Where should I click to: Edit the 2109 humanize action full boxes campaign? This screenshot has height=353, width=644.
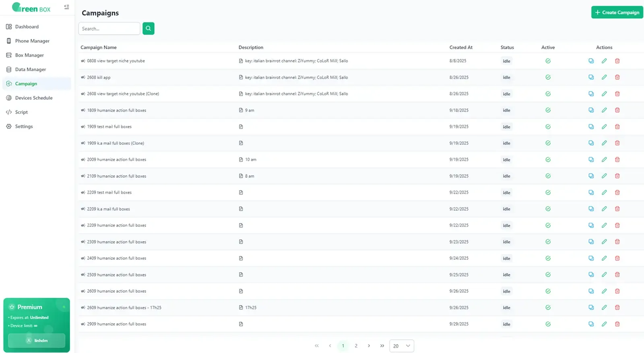click(604, 176)
